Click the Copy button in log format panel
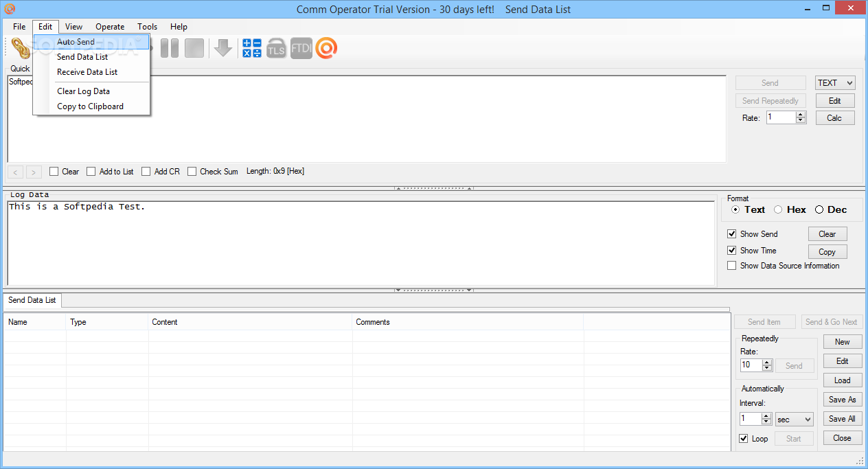This screenshot has height=469, width=868. [x=827, y=252]
